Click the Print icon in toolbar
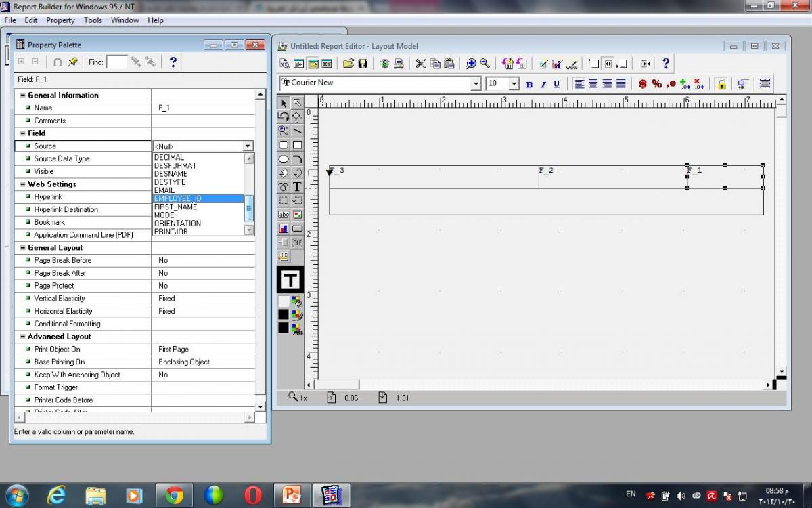 [399, 64]
